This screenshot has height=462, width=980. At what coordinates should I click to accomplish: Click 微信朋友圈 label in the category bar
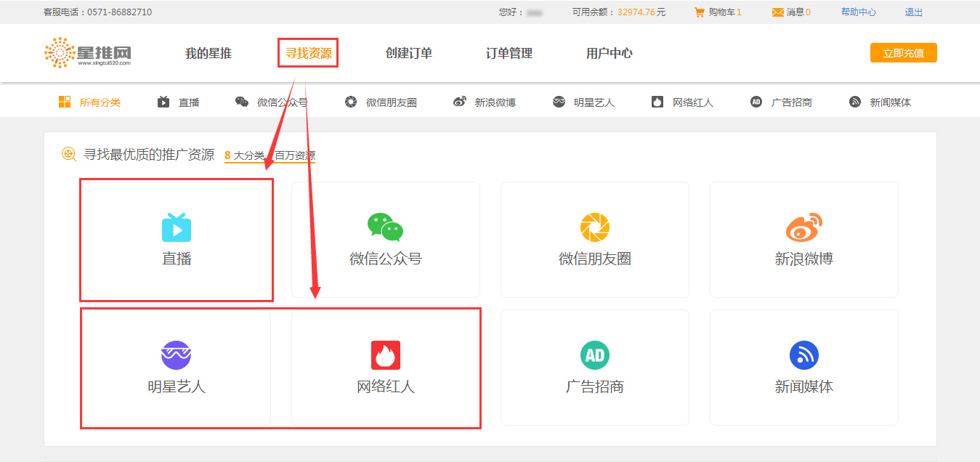click(392, 102)
